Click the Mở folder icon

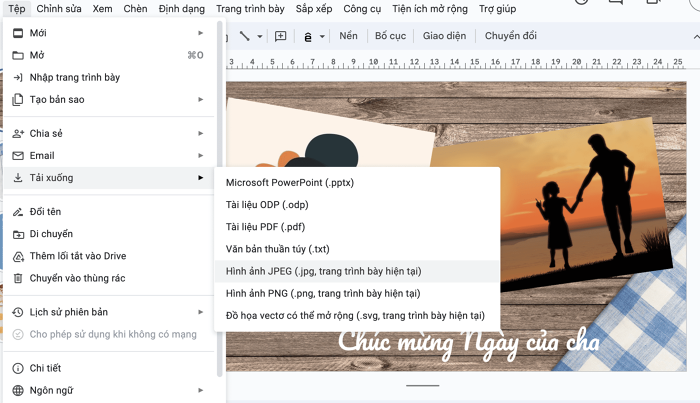point(18,55)
